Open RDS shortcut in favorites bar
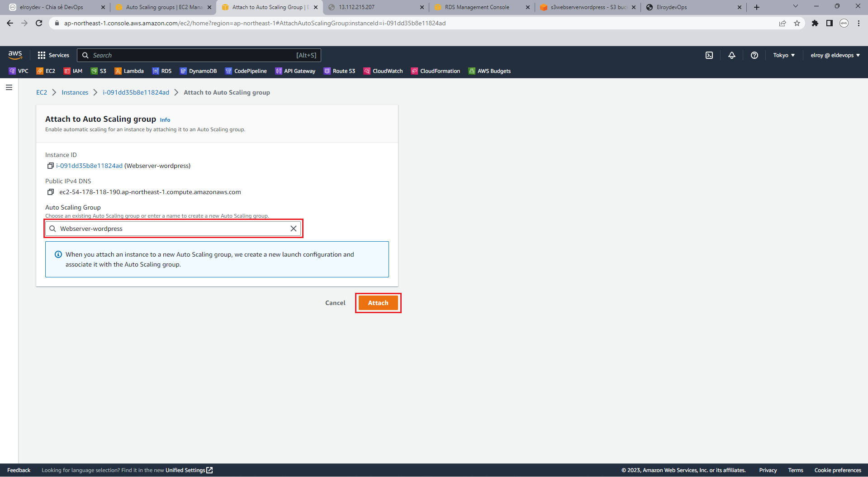The width and height of the screenshot is (868, 477). click(162, 71)
